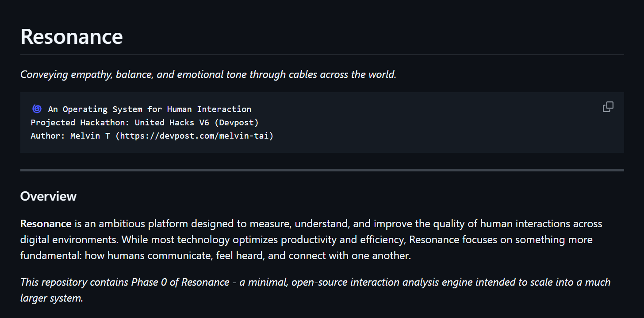Click the blue swirl emoji icon
This screenshot has height=318, width=644.
37,109
